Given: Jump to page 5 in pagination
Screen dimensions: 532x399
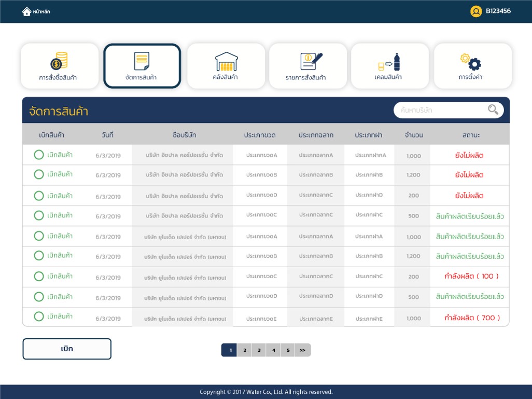Looking at the screenshot, I should pyautogui.click(x=288, y=350).
